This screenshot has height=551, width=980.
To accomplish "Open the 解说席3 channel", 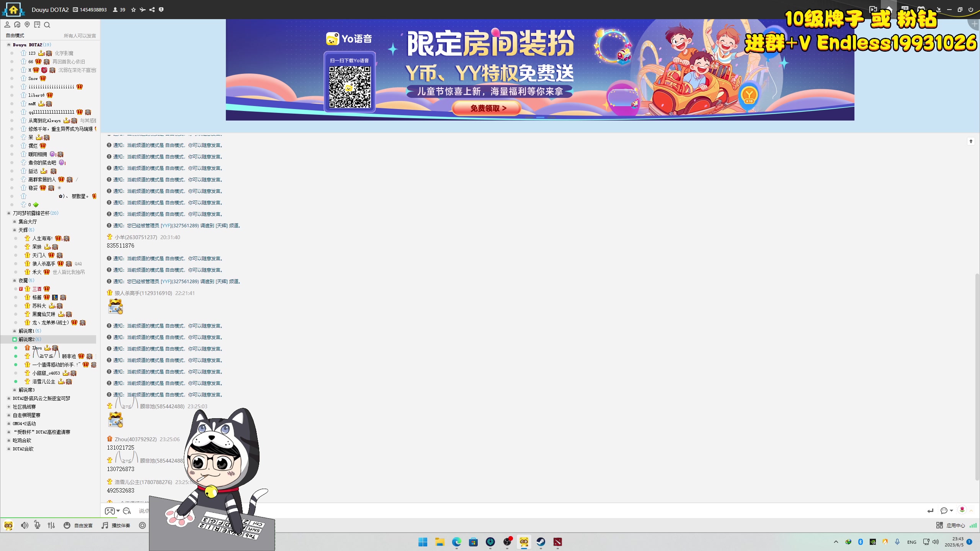I will pos(26,390).
